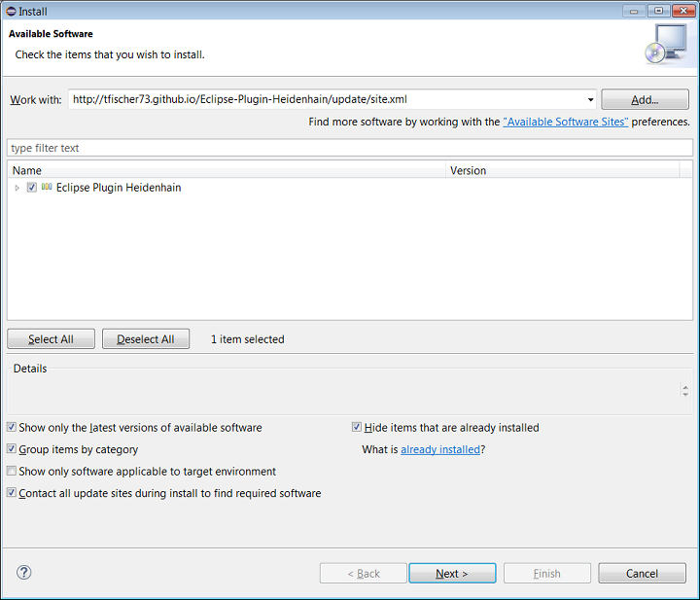
Task: Click the category icon beside Eclipse Plugin Heidenhain
Action: click(47, 187)
